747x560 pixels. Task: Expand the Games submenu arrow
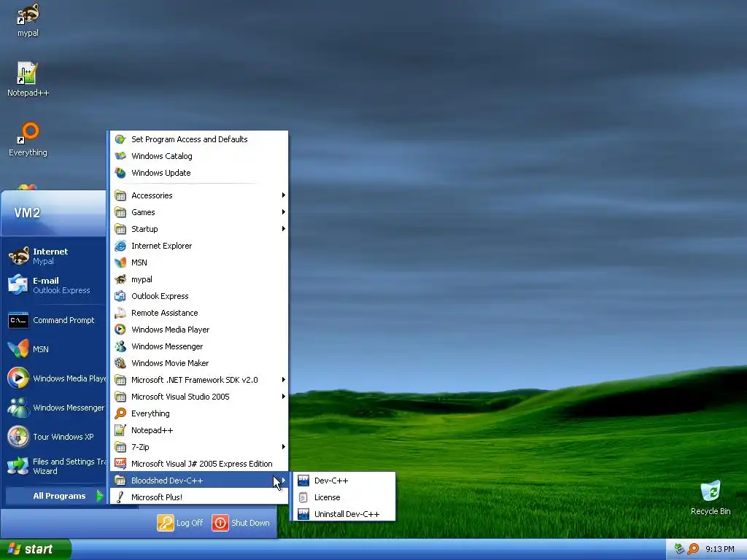(284, 212)
